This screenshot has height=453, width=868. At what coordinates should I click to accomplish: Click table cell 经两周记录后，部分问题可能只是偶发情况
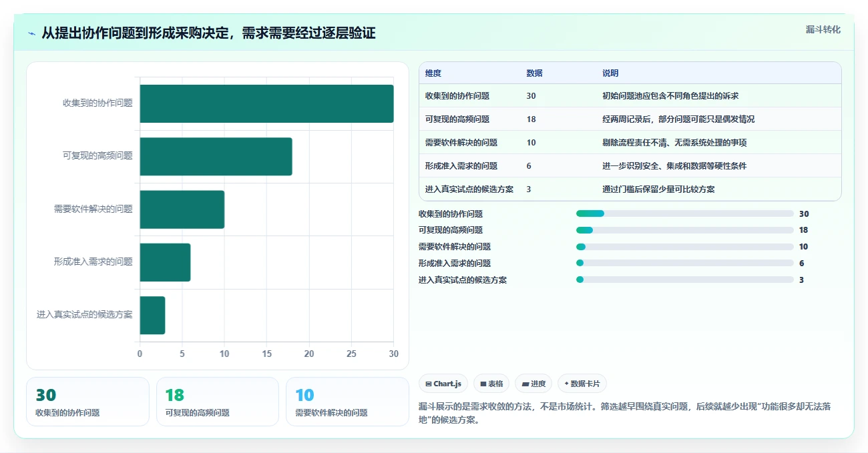click(x=678, y=119)
